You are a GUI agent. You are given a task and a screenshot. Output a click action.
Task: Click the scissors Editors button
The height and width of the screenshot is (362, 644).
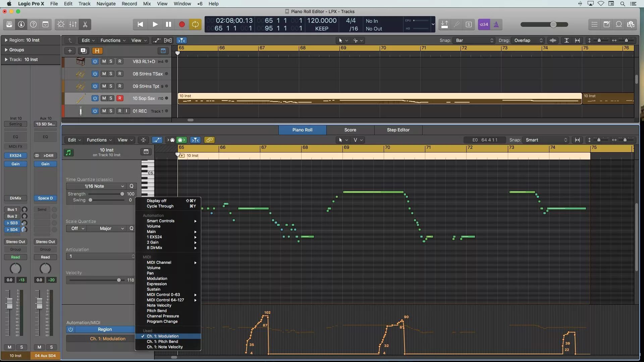[85, 24]
